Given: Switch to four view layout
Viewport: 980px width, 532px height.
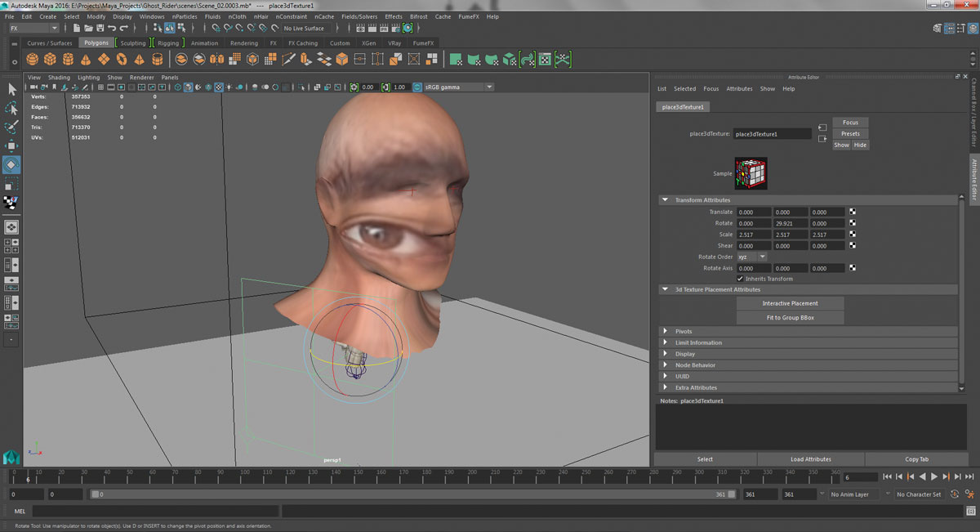Looking at the screenshot, I should point(11,246).
